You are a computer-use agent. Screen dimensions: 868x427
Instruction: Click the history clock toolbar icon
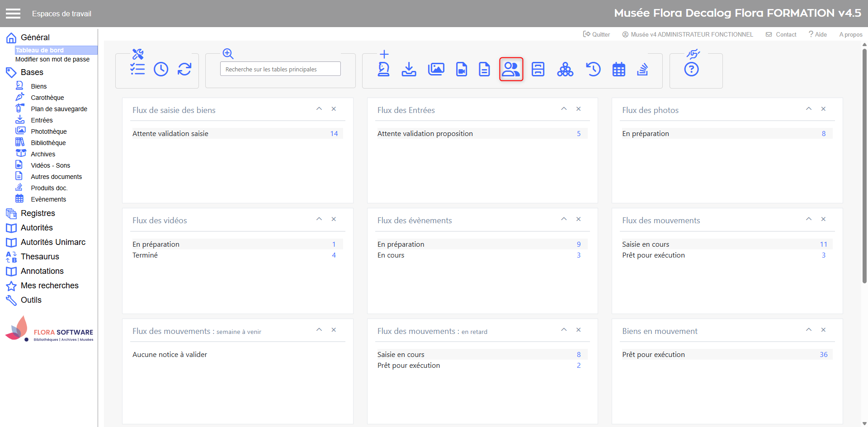(x=161, y=69)
